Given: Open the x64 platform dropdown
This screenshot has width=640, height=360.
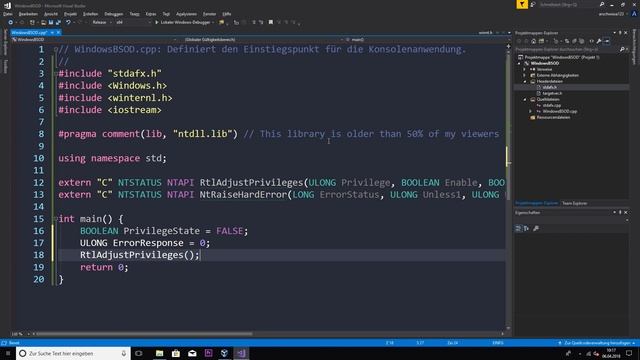Looking at the screenshot, I should pos(133,22).
